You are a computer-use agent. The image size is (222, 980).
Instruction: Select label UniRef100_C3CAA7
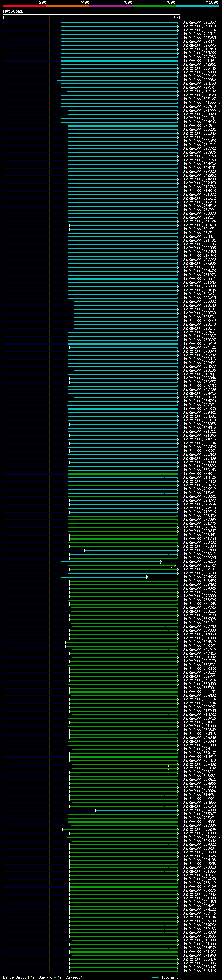click(199, 967)
